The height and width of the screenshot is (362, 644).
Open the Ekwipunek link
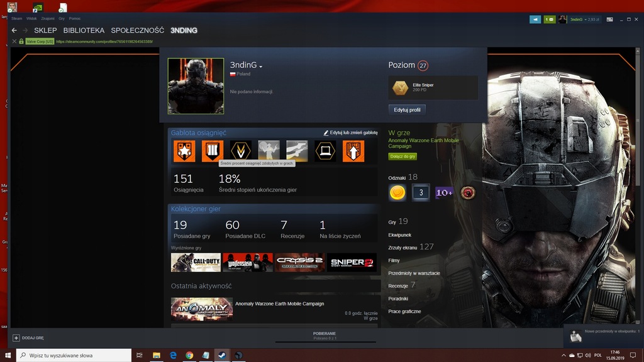399,235
